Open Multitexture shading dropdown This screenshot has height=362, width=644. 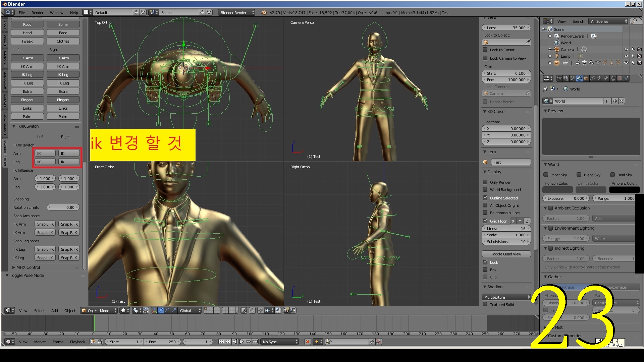tap(506, 297)
